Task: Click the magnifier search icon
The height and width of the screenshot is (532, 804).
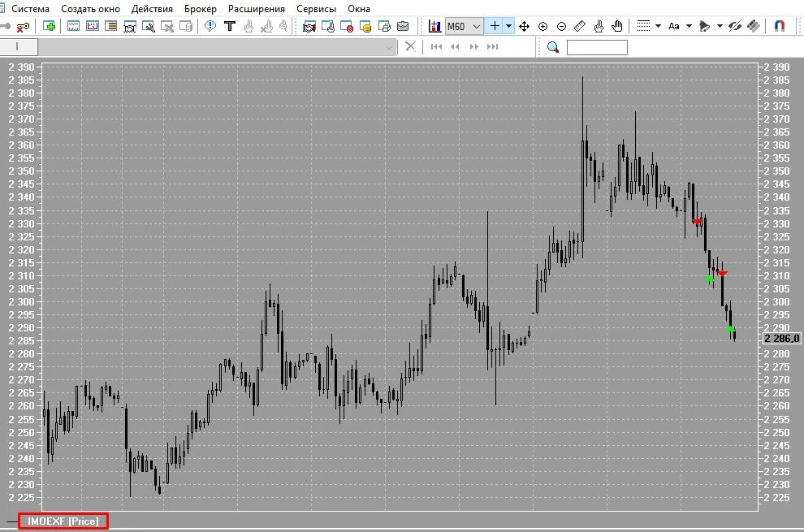Action: [553, 47]
